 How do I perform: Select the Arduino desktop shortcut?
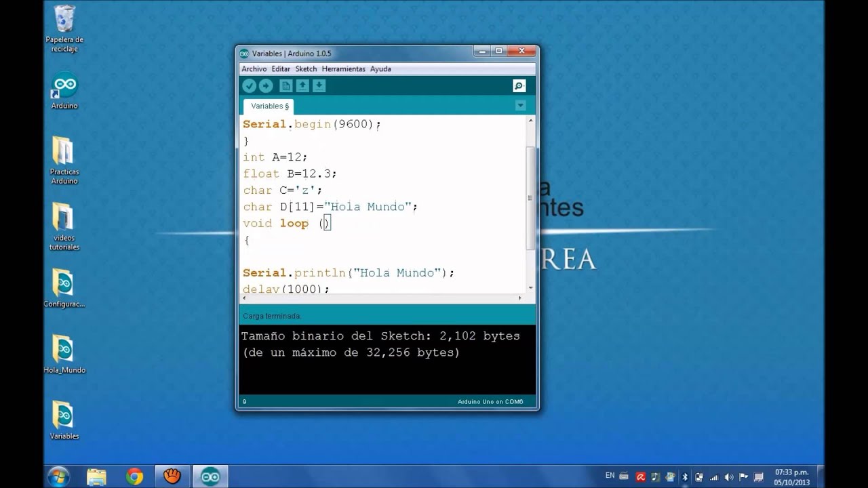[x=64, y=91]
